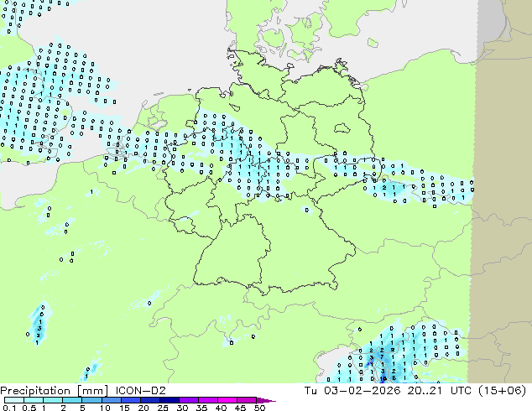Select the 35–40 mm legend color swatch
Screen dimensions: 532x411
coord(207,400)
